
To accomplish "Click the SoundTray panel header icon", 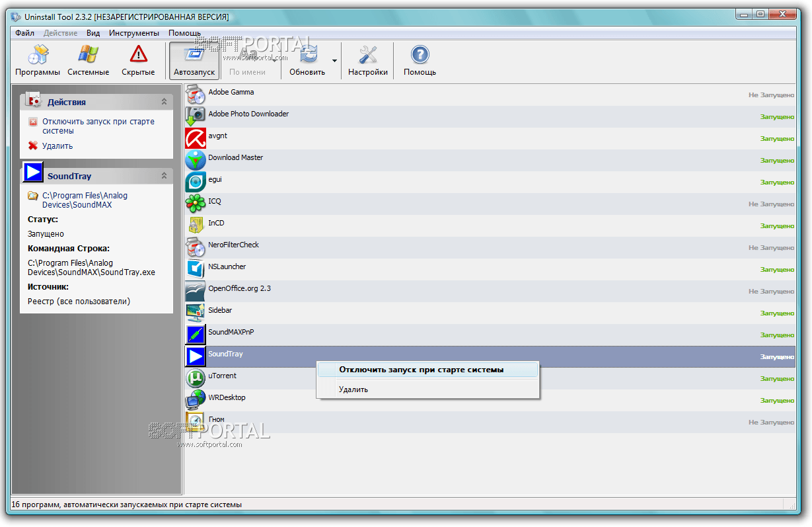I will pos(33,172).
